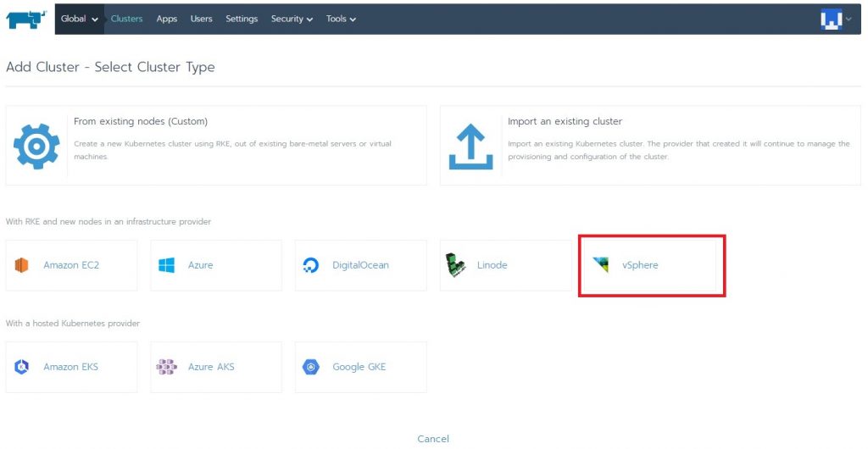Click the Add Cluster - Select Cluster Type heading
This screenshot has height=449, width=868.
click(110, 67)
